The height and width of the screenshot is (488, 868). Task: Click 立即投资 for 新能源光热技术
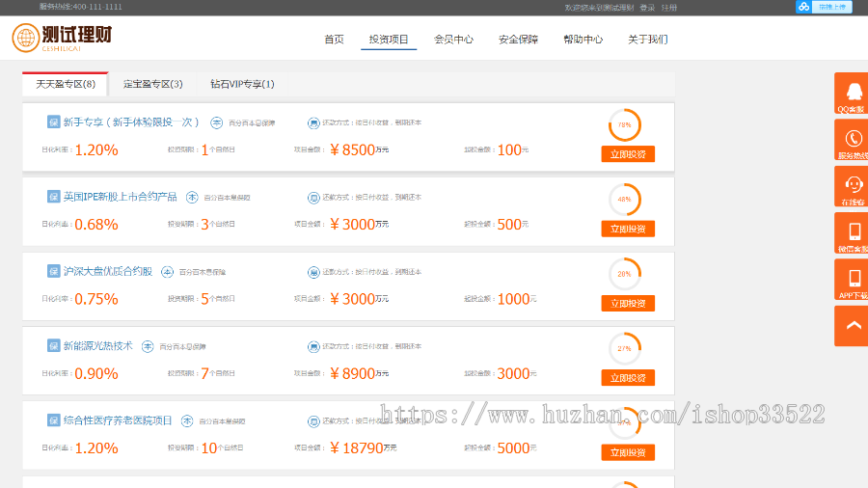tap(628, 378)
